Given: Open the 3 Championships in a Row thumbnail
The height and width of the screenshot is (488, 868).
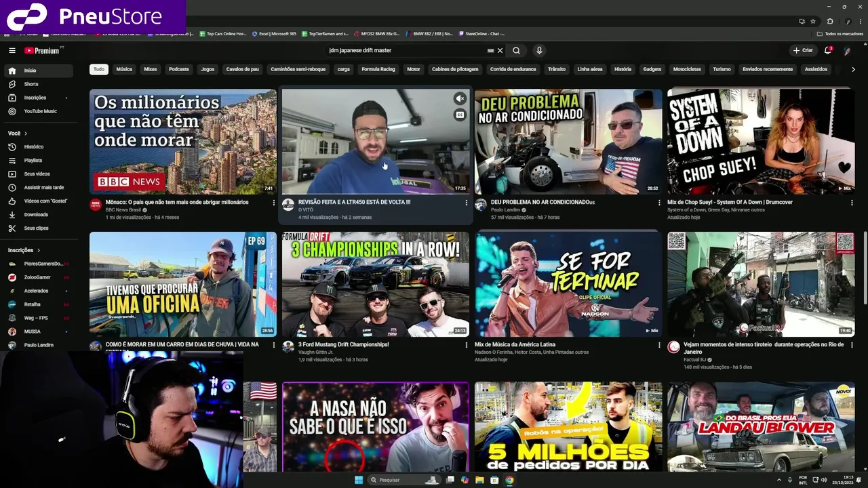Looking at the screenshot, I should [x=376, y=285].
